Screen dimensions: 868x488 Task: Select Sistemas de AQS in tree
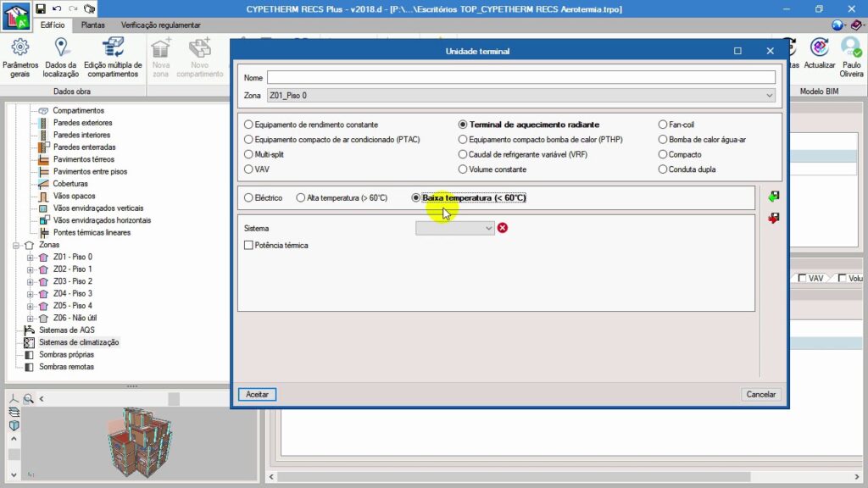click(66, 330)
